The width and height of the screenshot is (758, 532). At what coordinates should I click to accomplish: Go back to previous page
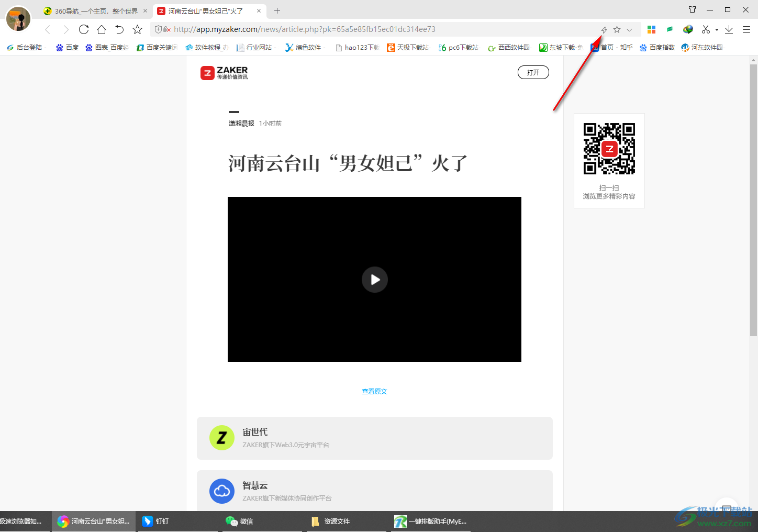coord(48,29)
